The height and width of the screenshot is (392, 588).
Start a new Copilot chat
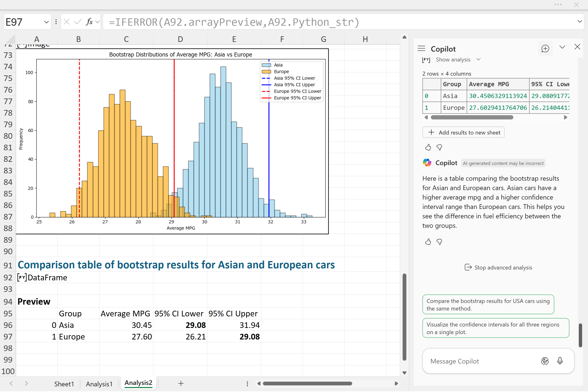(x=545, y=49)
